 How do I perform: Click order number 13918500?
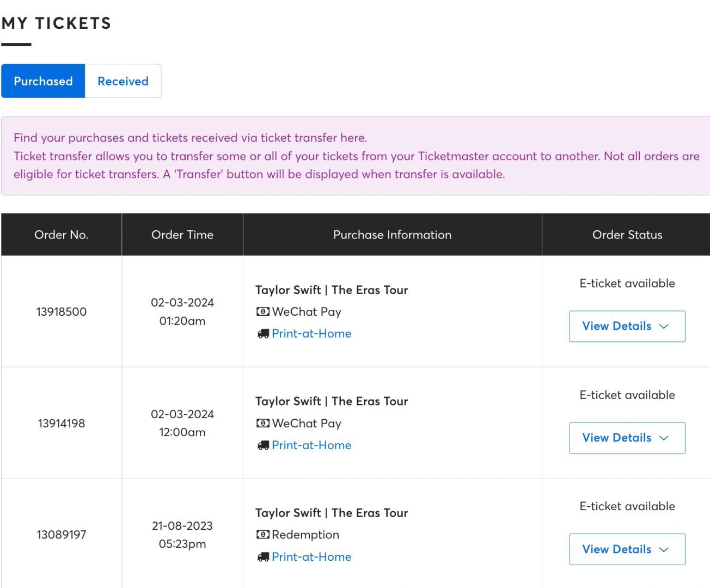[62, 311]
